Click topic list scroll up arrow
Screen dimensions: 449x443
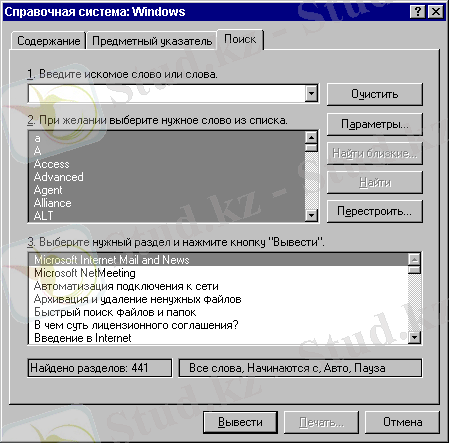click(414, 259)
